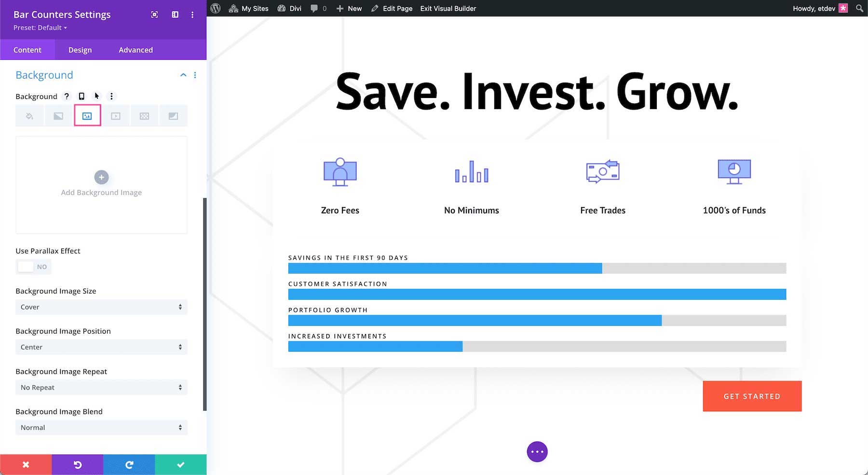Click the No Minimums label
The height and width of the screenshot is (475, 868).
(472, 210)
